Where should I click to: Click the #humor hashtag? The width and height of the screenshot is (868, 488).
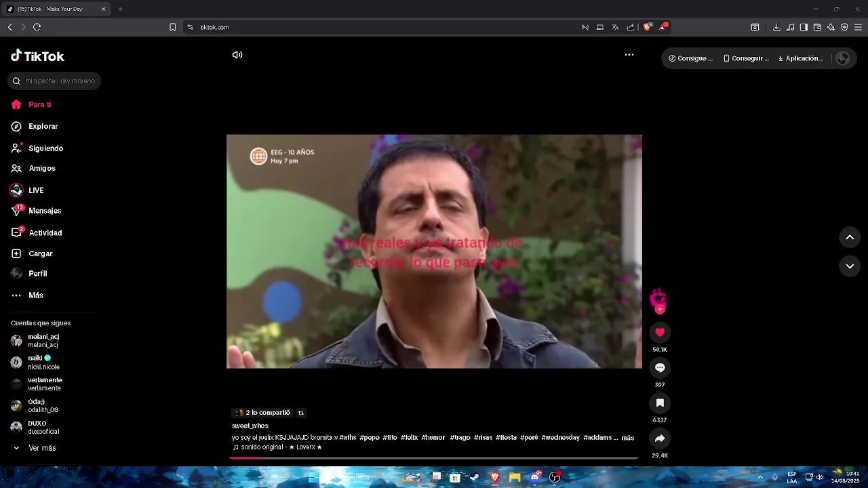433,437
